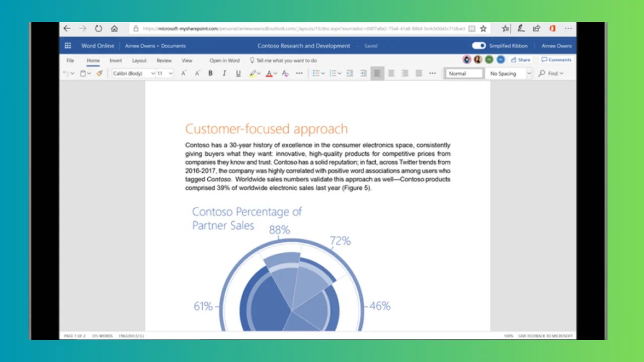The height and width of the screenshot is (362, 644).
Task: Click Give Feedback to Microsoft
Action: click(545, 335)
